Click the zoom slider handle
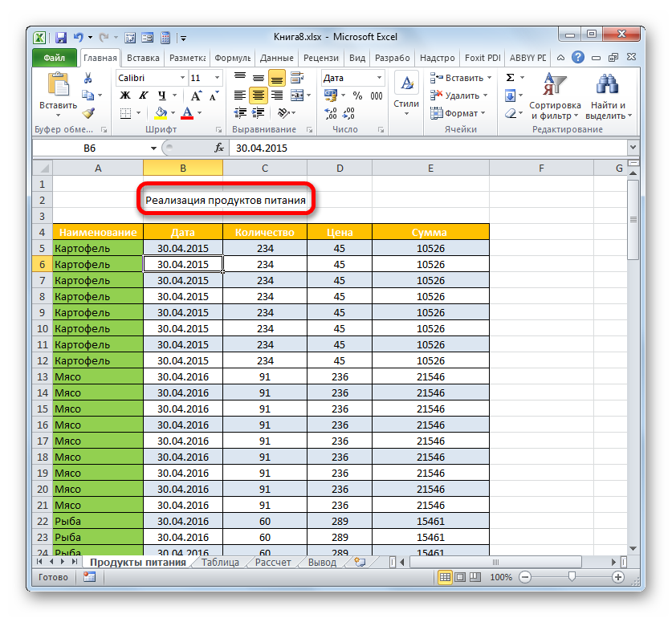 click(x=571, y=577)
